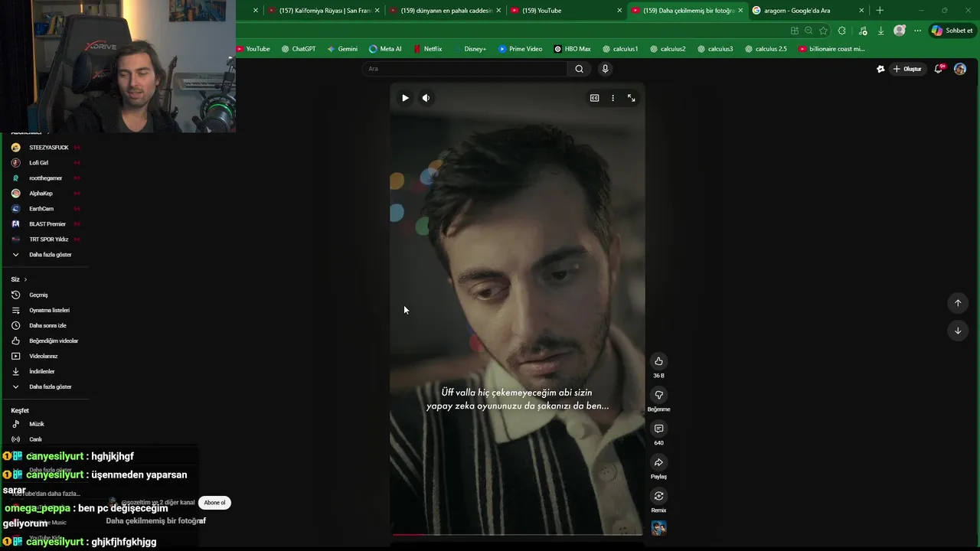980x551 pixels.
Task: Open the Short's three-dot options menu
Action: tap(612, 98)
